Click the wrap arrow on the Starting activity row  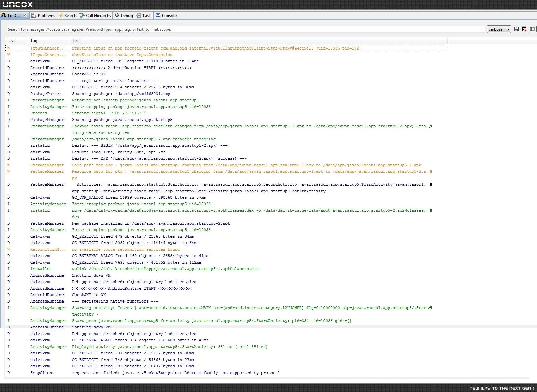point(430,308)
